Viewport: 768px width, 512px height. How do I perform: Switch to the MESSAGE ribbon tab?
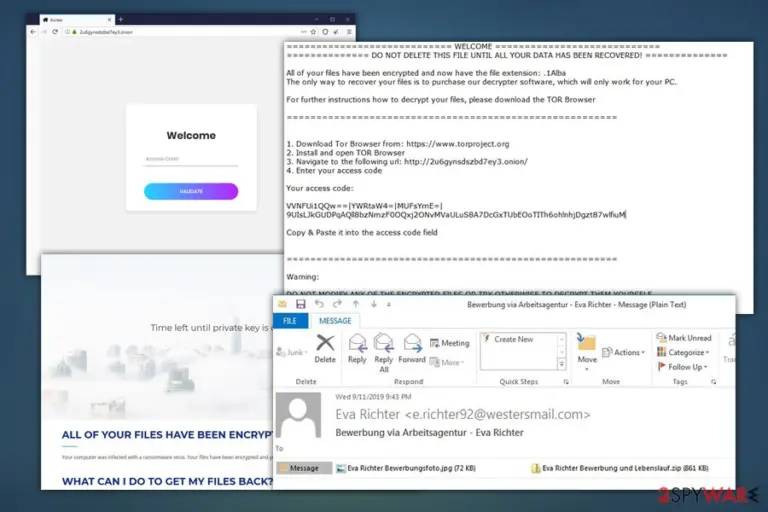[335, 321]
